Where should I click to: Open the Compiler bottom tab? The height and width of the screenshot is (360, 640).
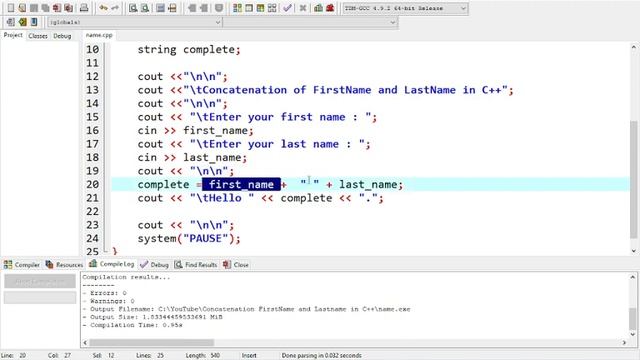coord(22,264)
